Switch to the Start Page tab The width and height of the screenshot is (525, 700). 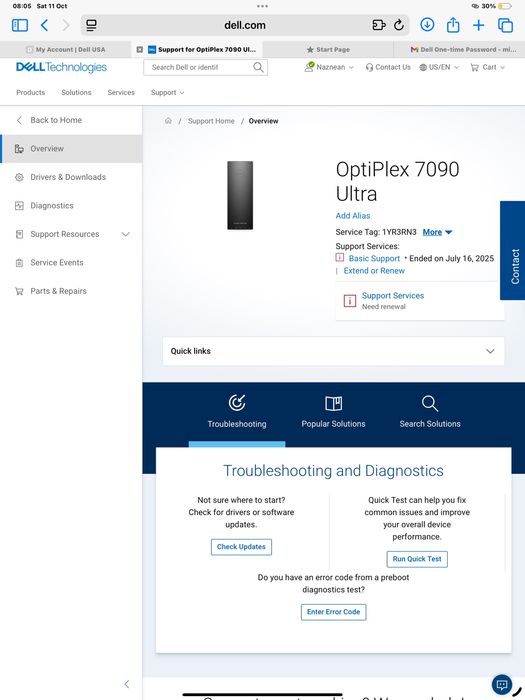click(x=328, y=50)
